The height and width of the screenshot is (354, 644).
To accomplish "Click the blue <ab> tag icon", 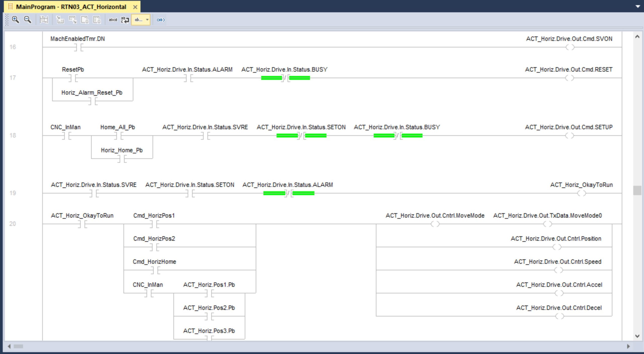I will coord(160,20).
